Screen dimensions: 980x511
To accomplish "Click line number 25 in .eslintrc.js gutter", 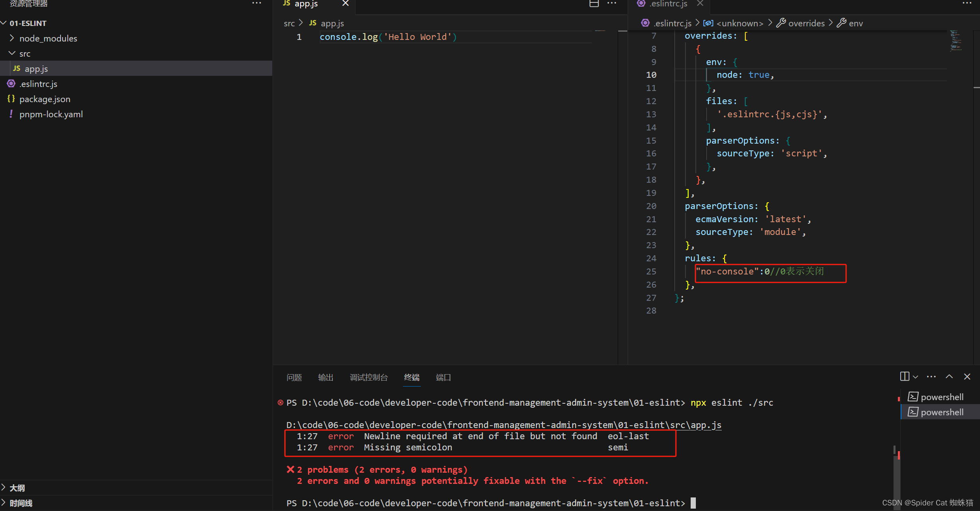I will pos(651,272).
